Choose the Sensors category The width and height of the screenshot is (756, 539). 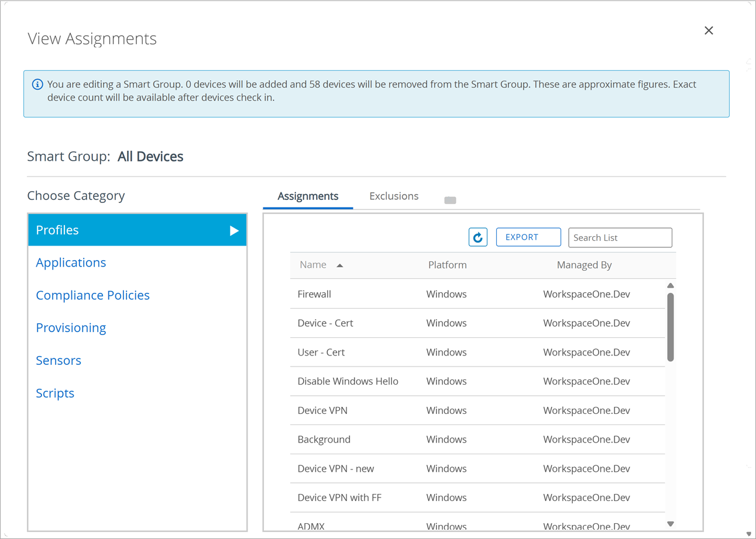[59, 361]
